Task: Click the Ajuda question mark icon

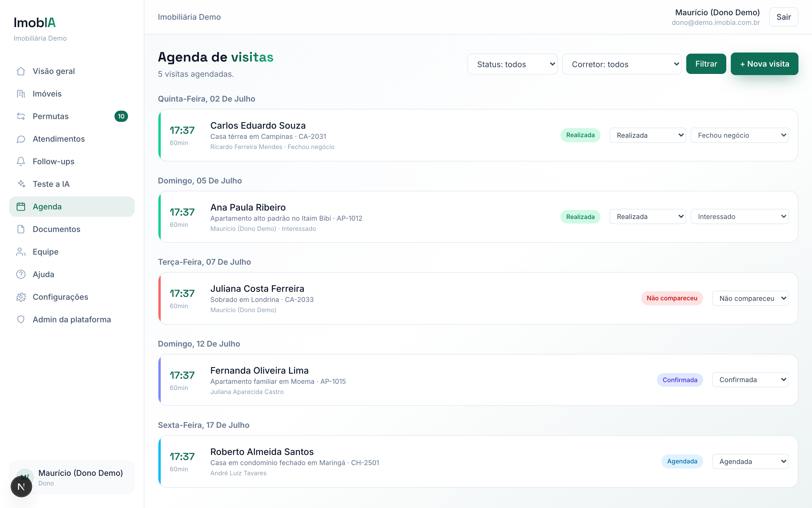Action: 21,274
